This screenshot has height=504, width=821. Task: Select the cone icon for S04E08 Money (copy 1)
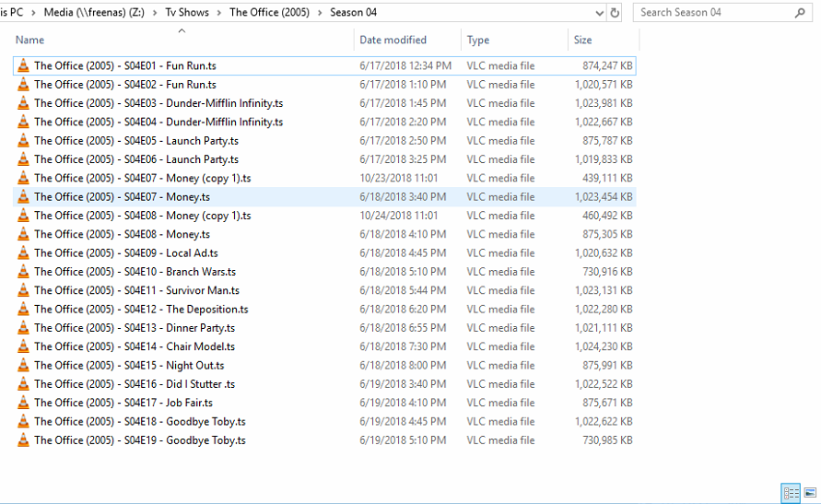click(x=23, y=216)
